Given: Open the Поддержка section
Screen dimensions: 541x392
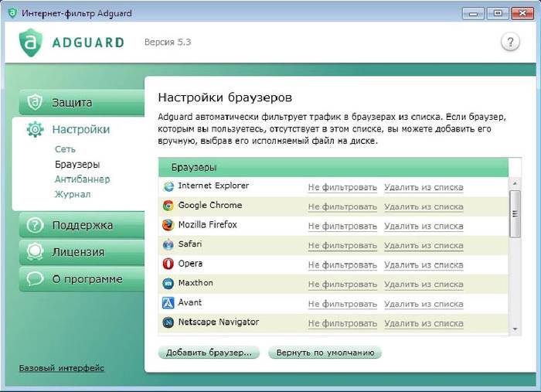Looking at the screenshot, I should click(82, 225).
